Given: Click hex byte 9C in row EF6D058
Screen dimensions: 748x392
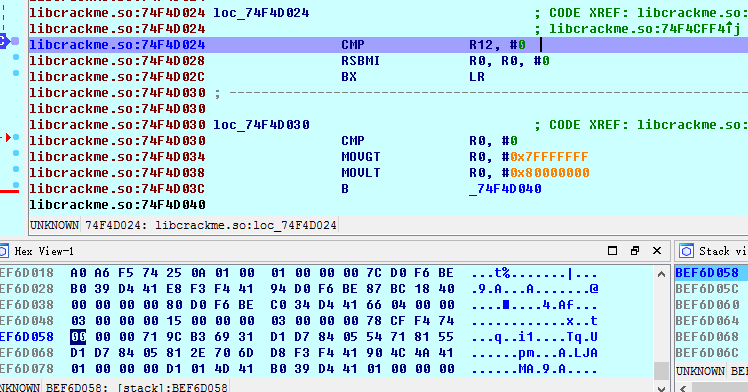Looking at the screenshot, I should (174, 337).
